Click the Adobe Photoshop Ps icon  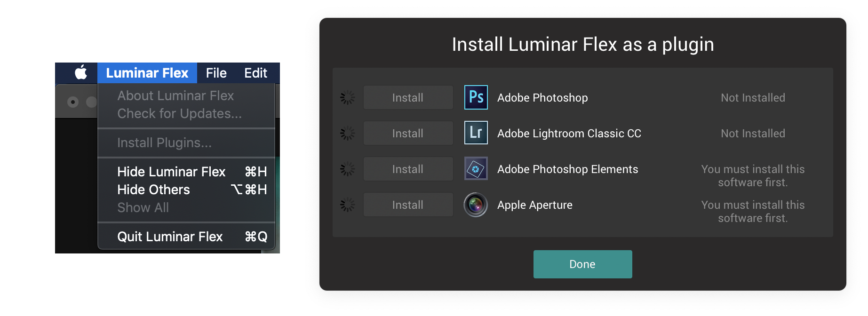[x=476, y=97]
